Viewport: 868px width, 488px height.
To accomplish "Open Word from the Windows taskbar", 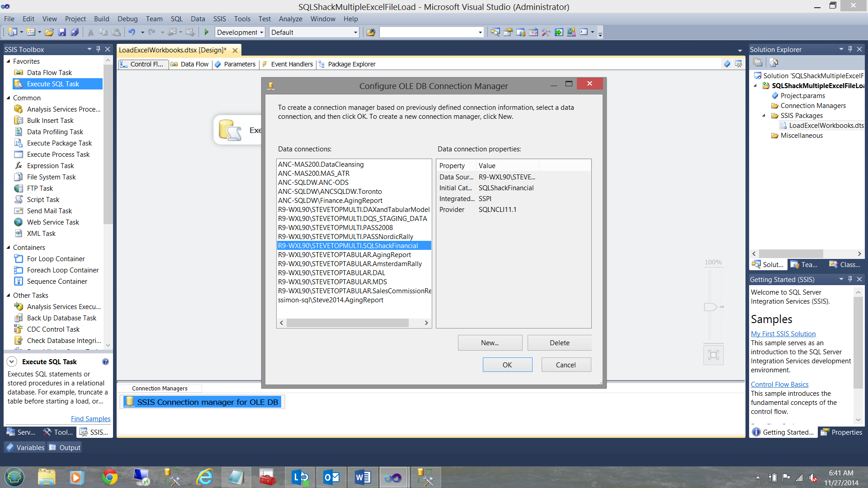I will tap(363, 477).
